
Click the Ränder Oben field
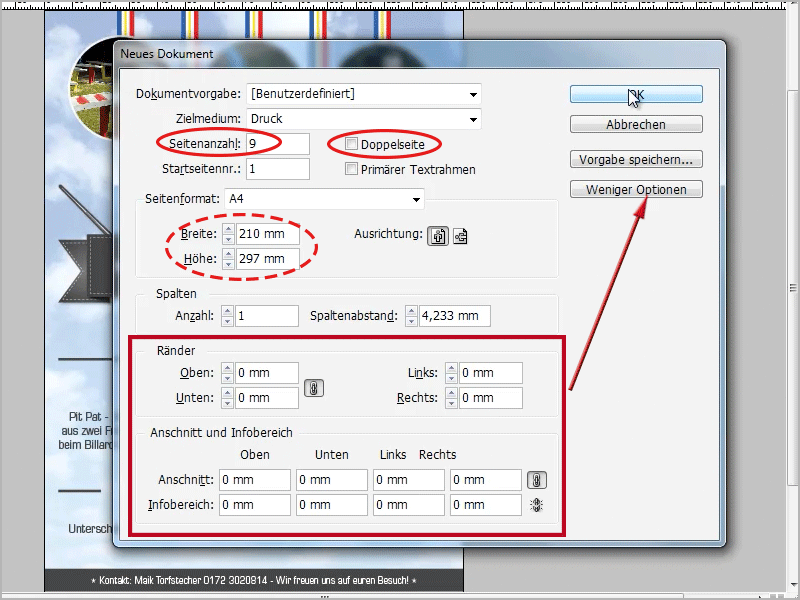(267, 373)
